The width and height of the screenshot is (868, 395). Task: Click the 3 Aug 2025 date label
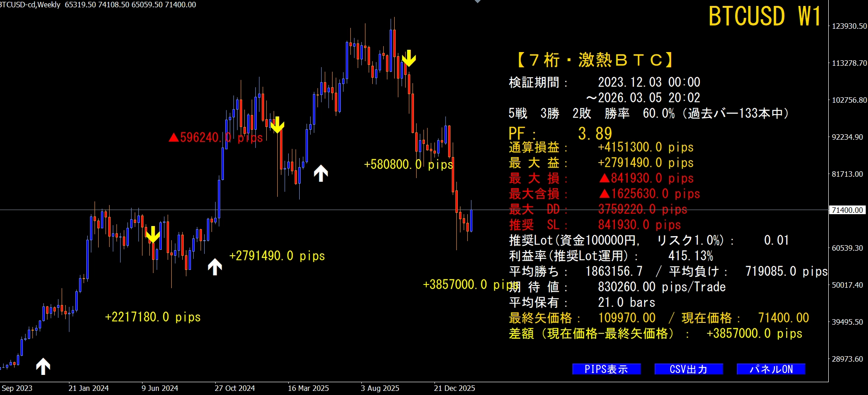pos(380,388)
